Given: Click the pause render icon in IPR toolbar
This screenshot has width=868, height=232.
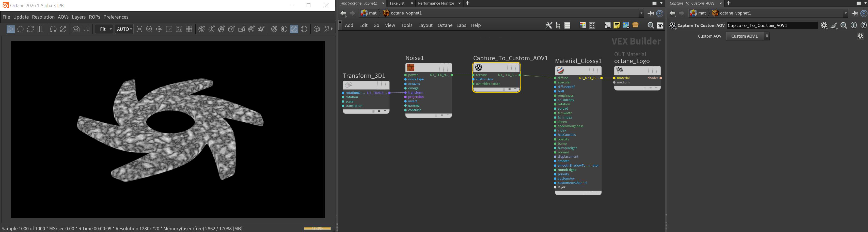Looking at the screenshot, I should click(40, 29).
